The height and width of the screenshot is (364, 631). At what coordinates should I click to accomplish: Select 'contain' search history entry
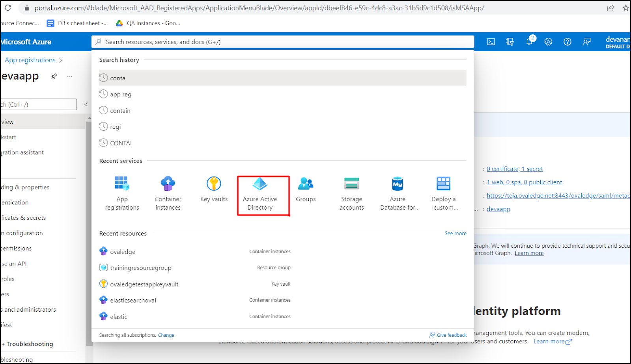[282, 111]
